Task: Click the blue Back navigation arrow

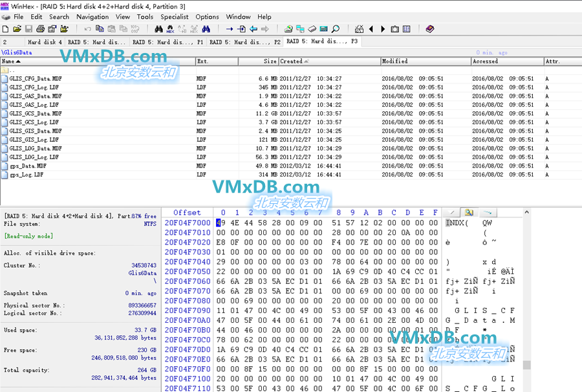Action: 253,29
